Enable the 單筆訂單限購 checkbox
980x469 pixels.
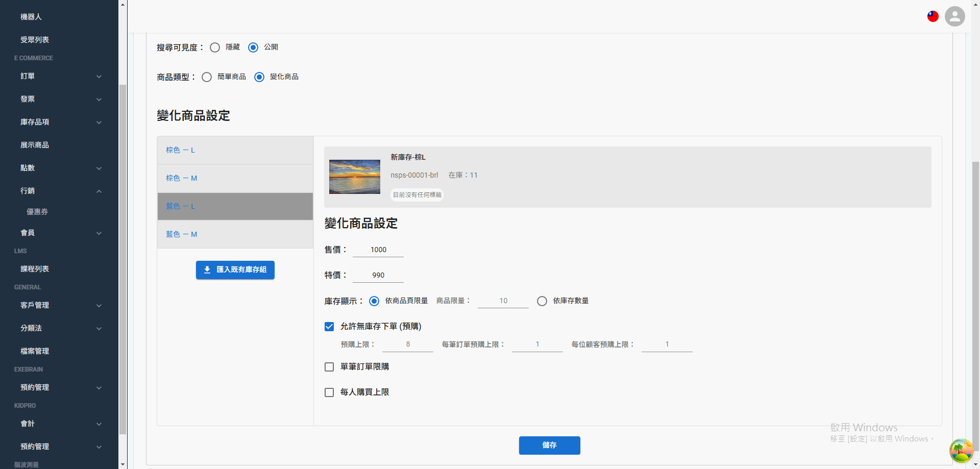coord(329,367)
